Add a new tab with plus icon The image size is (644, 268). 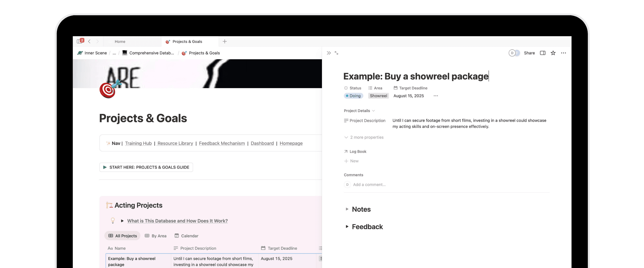[x=225, y=42]
